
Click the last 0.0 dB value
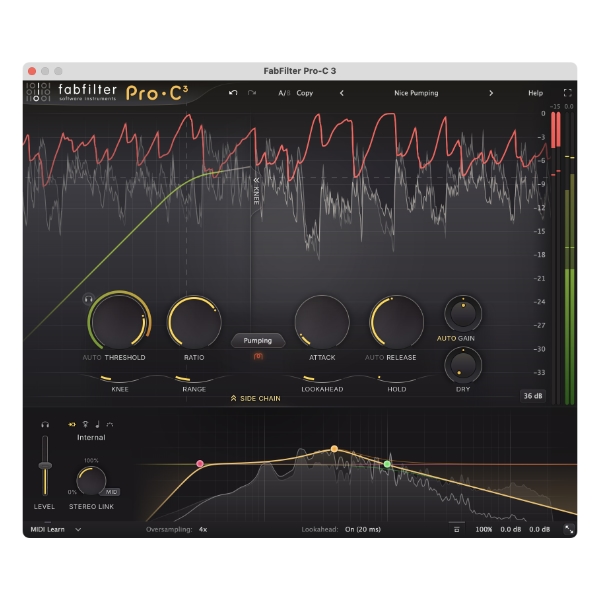click(x=540, y=530)
